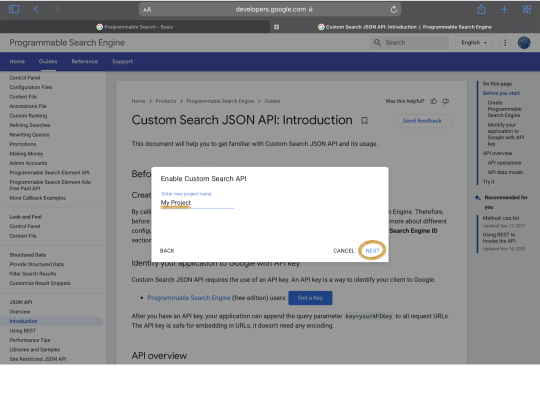This screenshot has width=540, height=405.
Task: Click Products in the breadcrumb
Action: point(166,101)
